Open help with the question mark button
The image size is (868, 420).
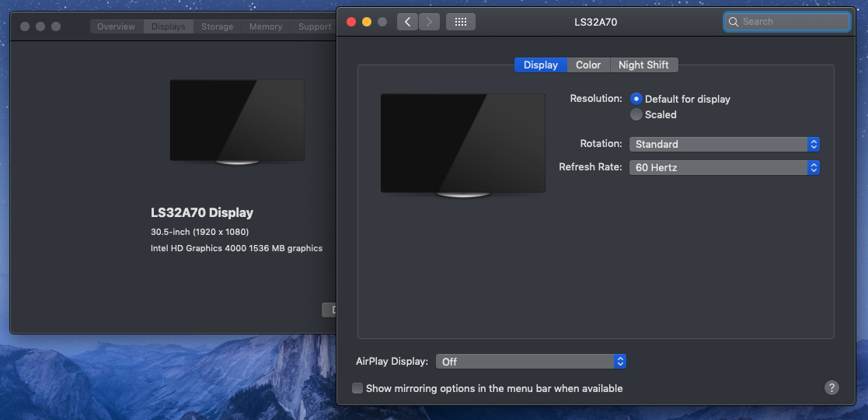831,387
